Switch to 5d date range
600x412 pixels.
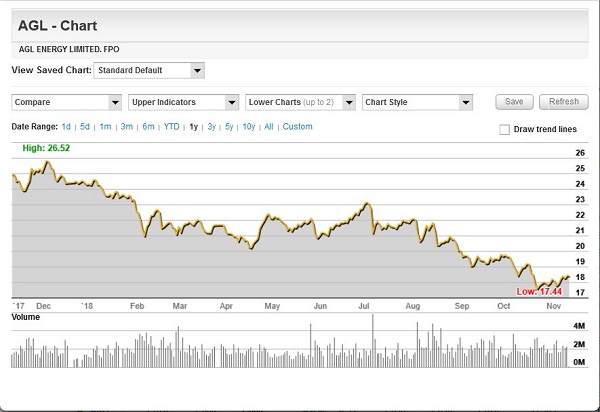[85, 127]
